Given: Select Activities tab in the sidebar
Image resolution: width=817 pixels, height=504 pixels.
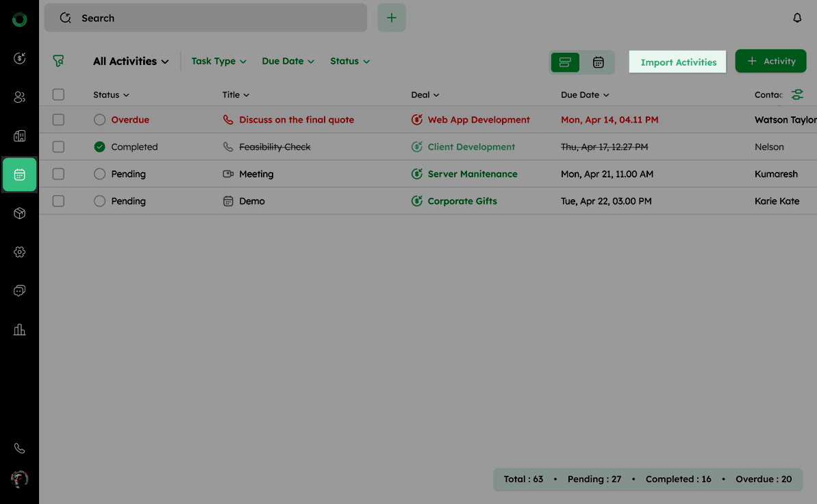Looking at the screenshot, I should click(x=19, y=175).
